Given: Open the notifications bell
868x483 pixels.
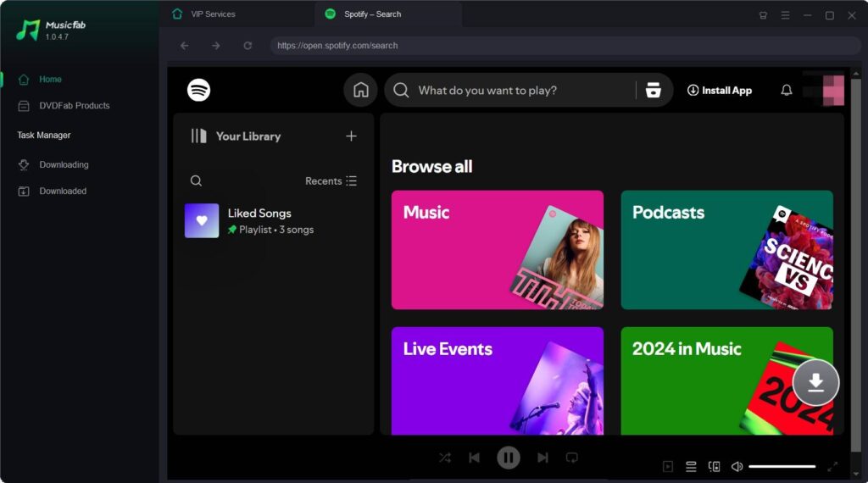Looking at the screenshot, I should [x=787, y=90].
